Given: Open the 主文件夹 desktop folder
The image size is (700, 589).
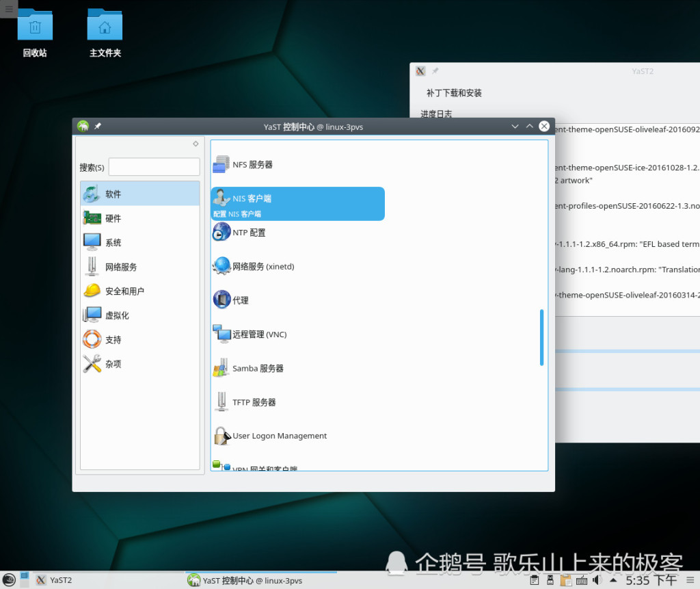Looking at the screenshot, I should coord(105,34).
